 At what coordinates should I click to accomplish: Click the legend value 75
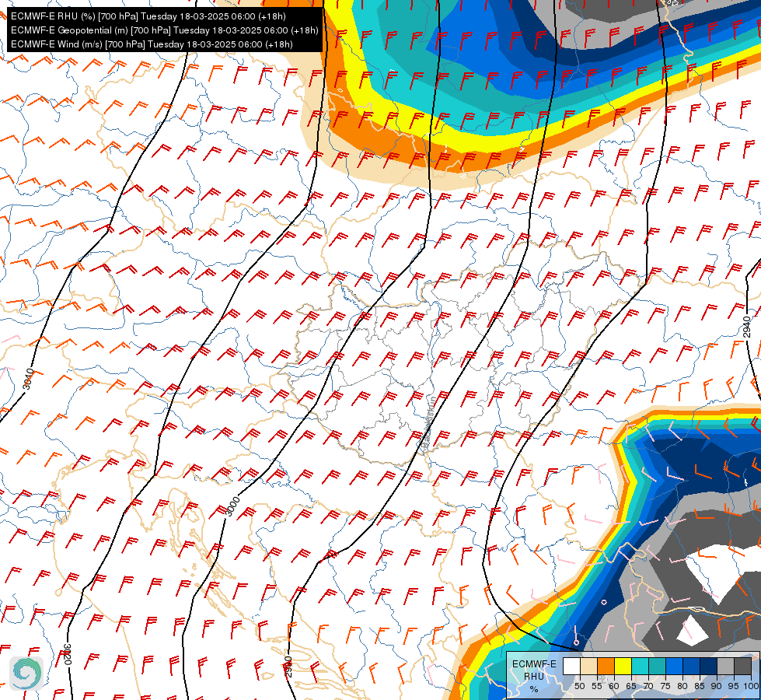click(665, 686)
